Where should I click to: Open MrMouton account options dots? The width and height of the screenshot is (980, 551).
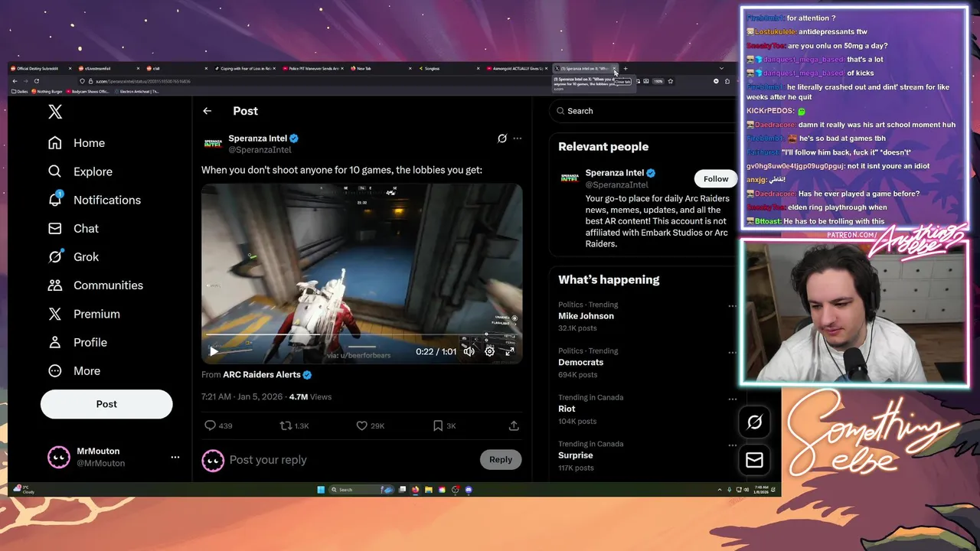pos(175,457)
